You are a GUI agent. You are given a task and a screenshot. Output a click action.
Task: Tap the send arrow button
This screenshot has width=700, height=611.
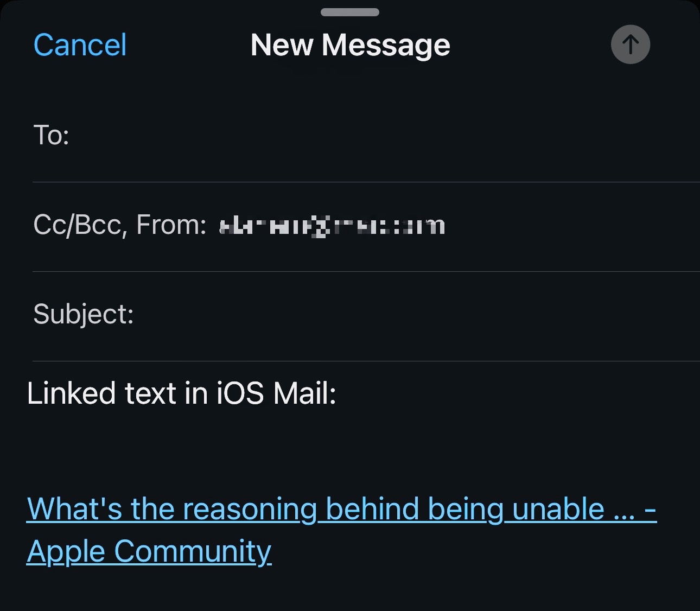[x=630, y=44]
